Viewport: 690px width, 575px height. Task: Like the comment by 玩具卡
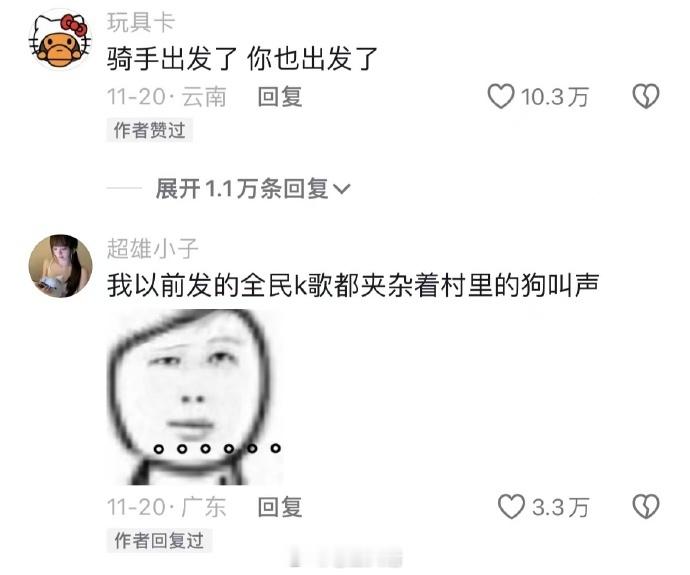(501, 96)
